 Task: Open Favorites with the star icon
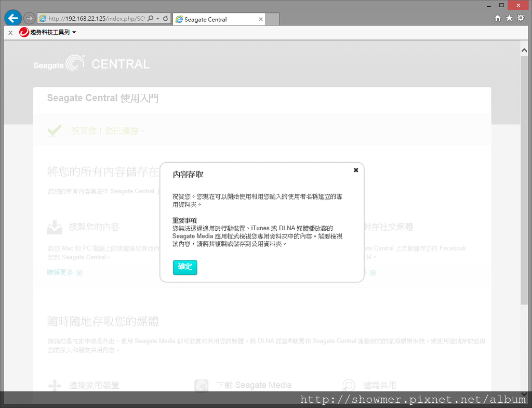coord(509,18)
